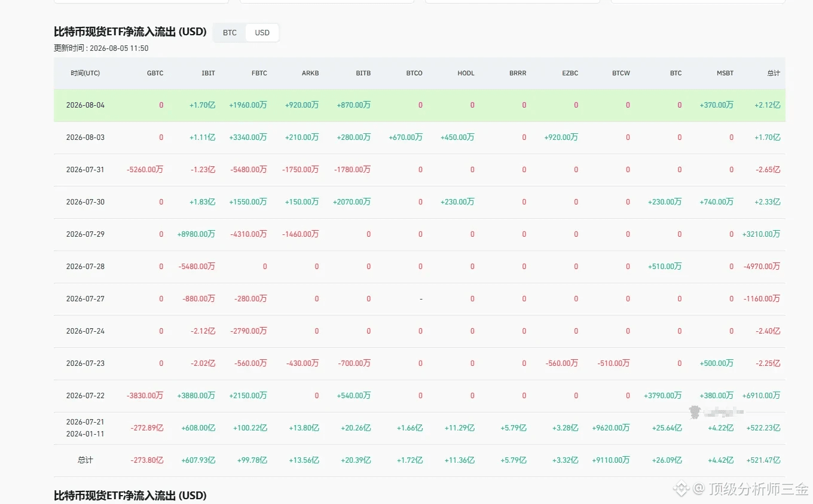Click BITB value +870.00万
The height and width of the screenshot is (504, 813).
tap(354, 105)
